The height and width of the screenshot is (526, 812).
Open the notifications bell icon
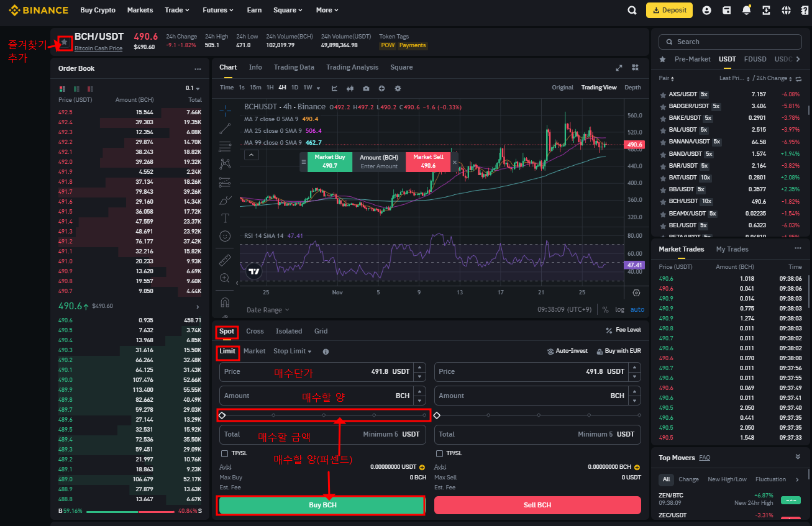[x=746, y=10]
